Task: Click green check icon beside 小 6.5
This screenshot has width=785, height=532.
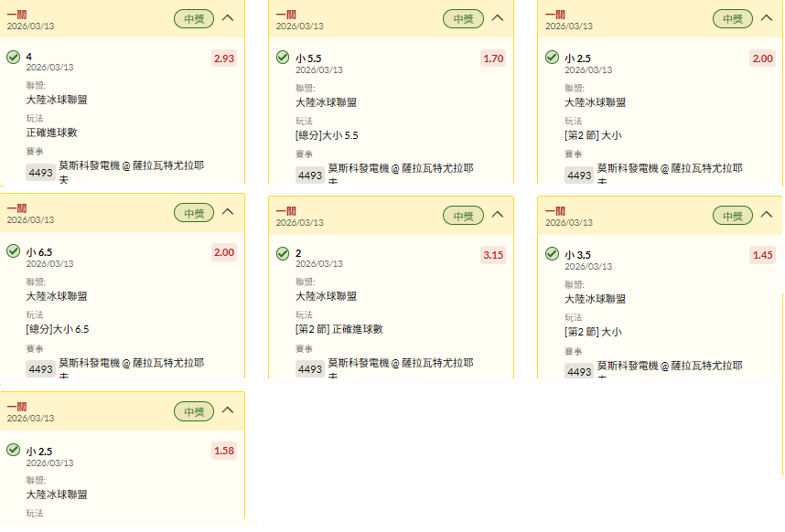Action: pyautogui.click(x=13, y=250)
